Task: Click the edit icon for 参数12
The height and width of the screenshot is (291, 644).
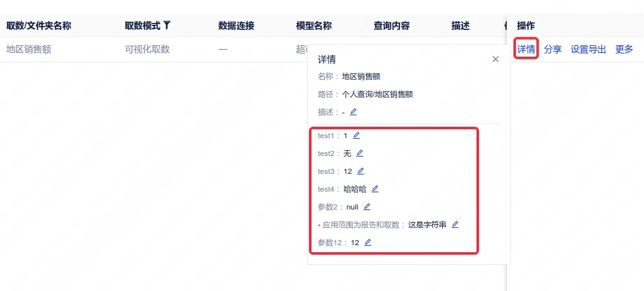Action: [368, 243]
